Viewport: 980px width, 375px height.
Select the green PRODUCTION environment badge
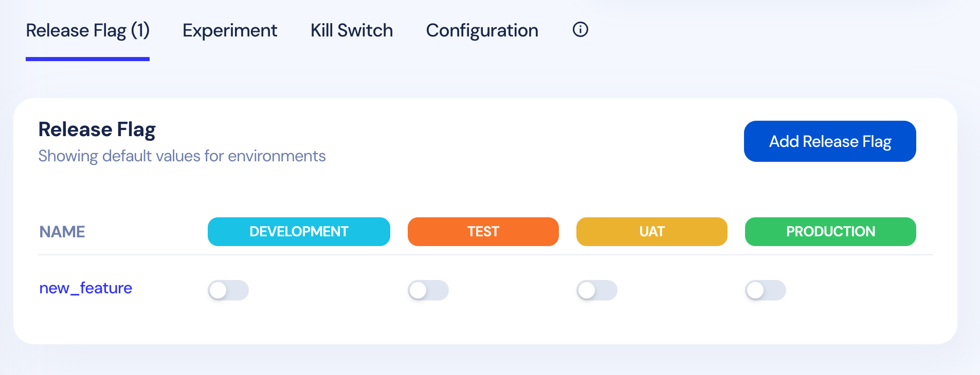[x=830, y=232]
